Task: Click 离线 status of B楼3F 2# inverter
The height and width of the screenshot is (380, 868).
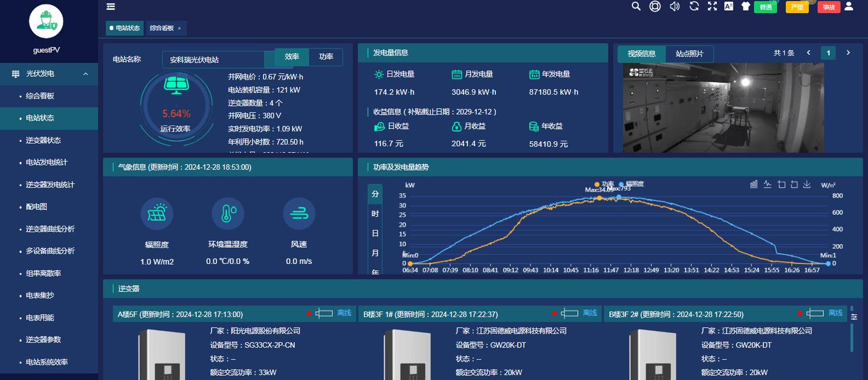Action: (x=836, y=313)
